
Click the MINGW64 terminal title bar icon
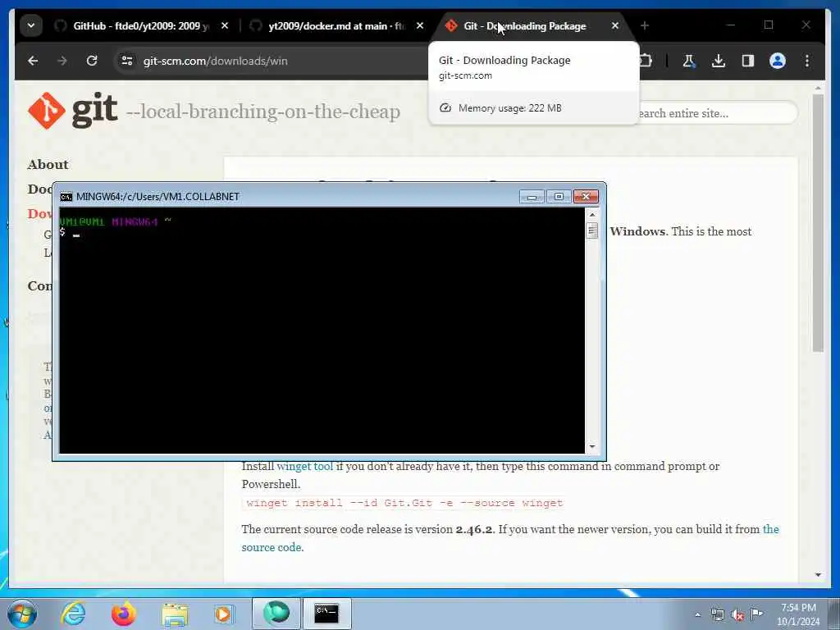(x=66, y=197)
